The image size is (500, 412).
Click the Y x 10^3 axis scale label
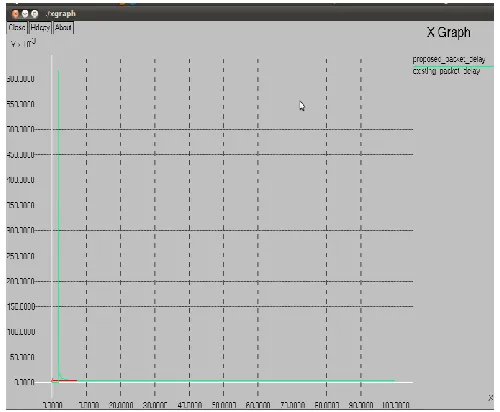(x=23, y=43)
